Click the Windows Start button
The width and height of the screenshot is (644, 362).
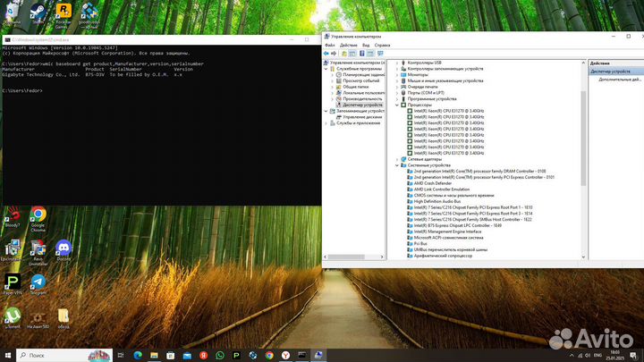7,355
